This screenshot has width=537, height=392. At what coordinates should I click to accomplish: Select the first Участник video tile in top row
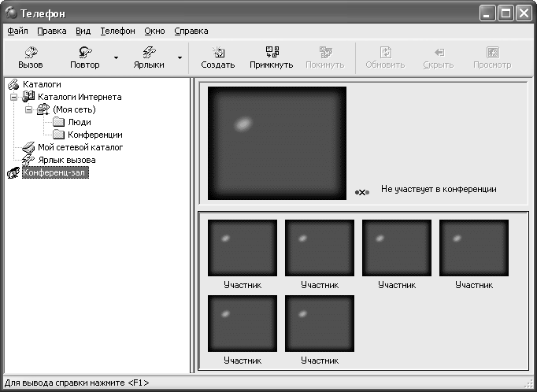point(243,248)
